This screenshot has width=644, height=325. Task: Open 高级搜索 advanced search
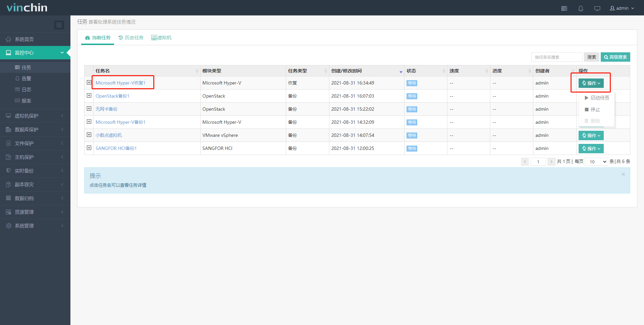[x=615, y=57]
